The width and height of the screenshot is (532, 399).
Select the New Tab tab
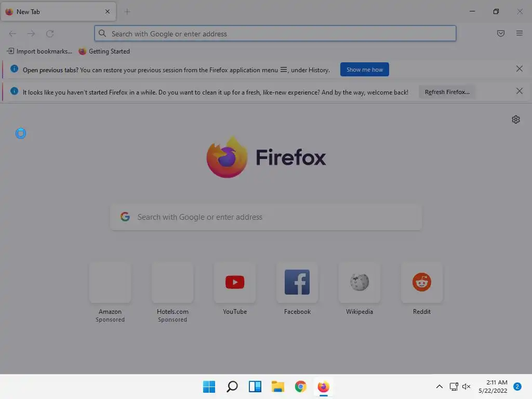[x=58, y=11]
